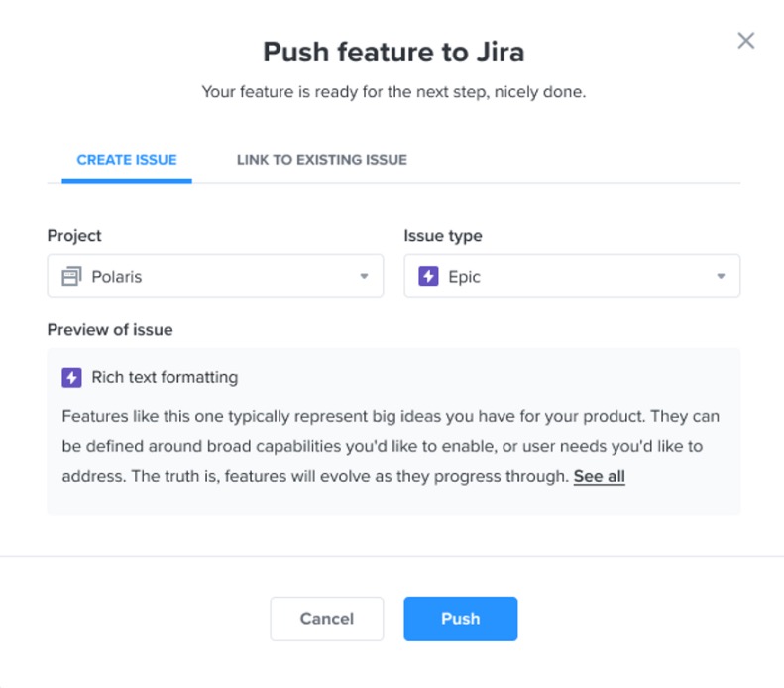Expand the Project dropdown arrow
The height and width of the screenshot is (688, 784).
click(x=364, y=277)
